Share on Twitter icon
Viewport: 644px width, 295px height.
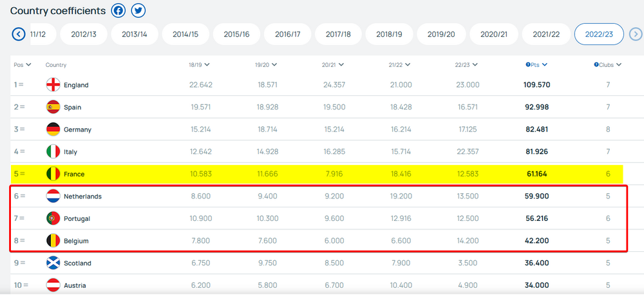[138, 10]
